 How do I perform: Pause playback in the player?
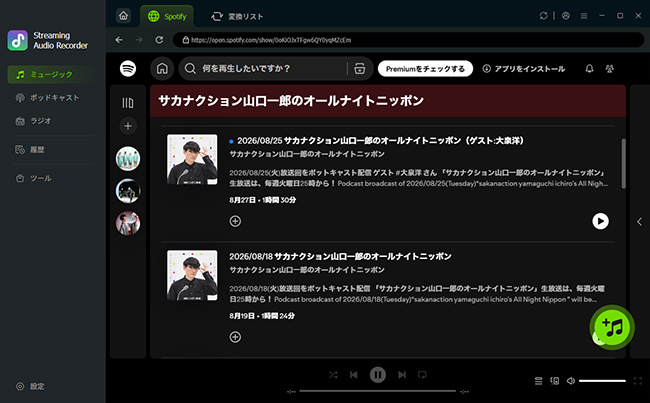point(378,375)
